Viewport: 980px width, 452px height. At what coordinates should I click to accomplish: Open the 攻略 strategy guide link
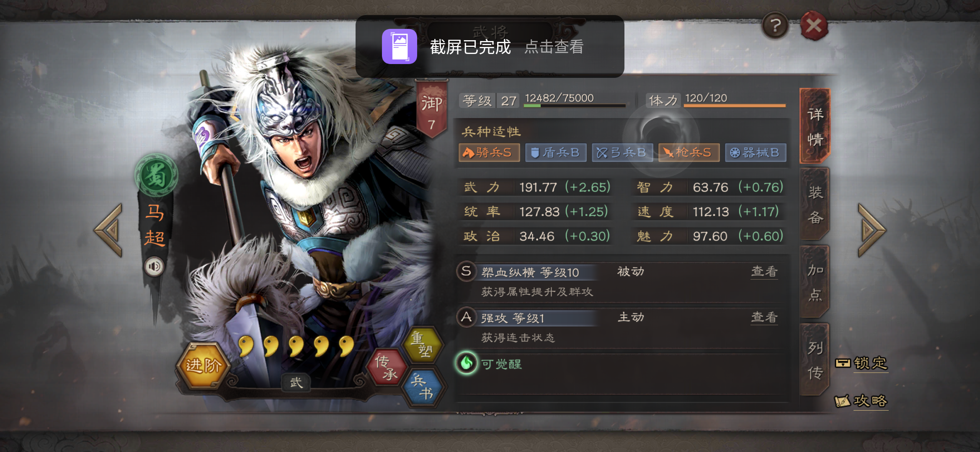pos(861,401)
